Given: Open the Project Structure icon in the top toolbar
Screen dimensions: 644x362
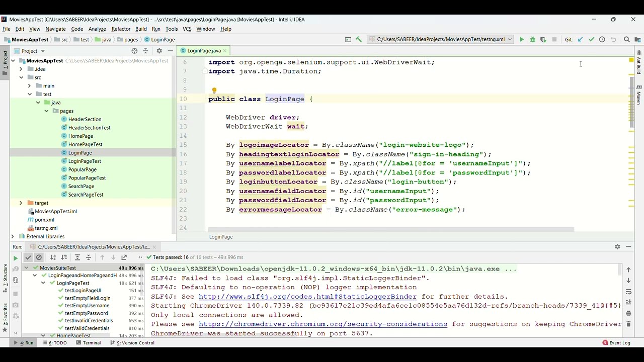Looking at the screenshot, I should tap(637, 39).
